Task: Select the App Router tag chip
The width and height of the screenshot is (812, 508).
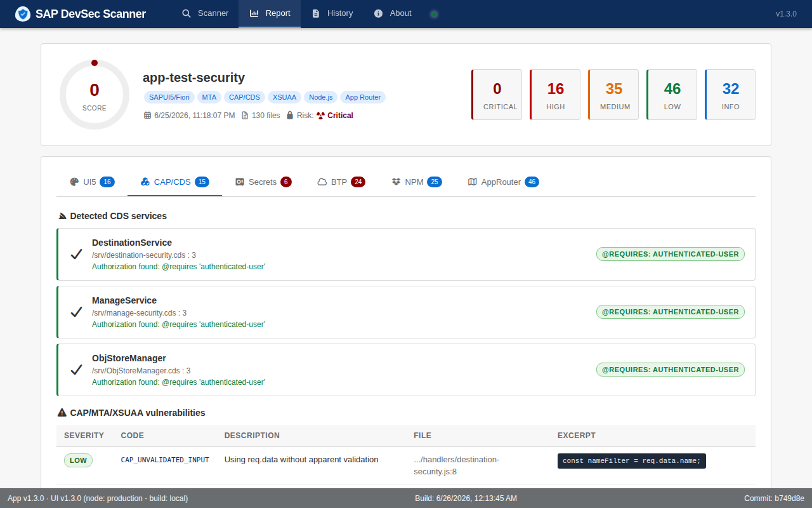Action: [363, 97]
